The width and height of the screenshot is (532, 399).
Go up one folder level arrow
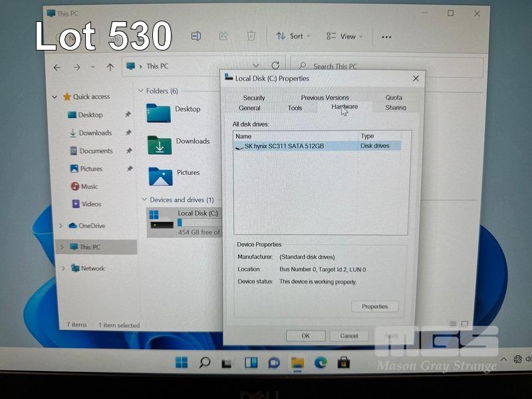point(110,66)
